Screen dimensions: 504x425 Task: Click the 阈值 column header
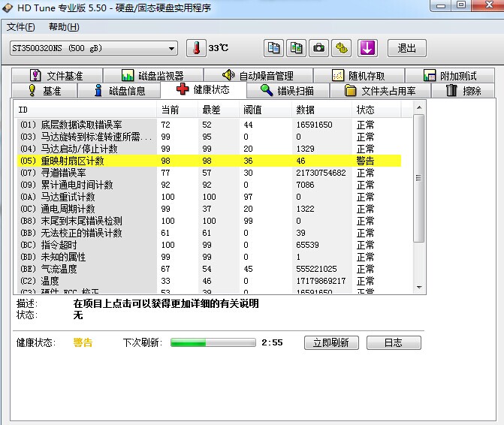pyautogui.click(x=265, y=110)
